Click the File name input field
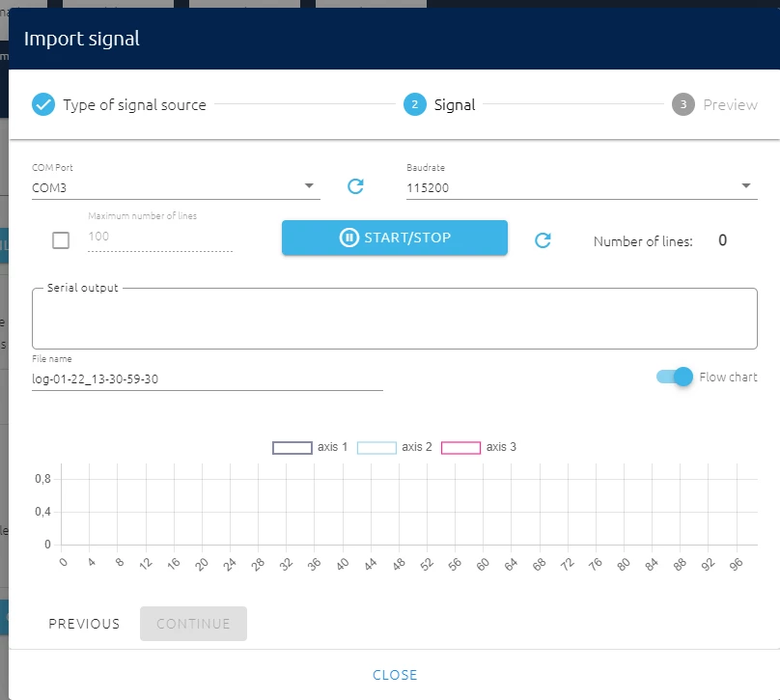780x700 pixels. [207, 379]
